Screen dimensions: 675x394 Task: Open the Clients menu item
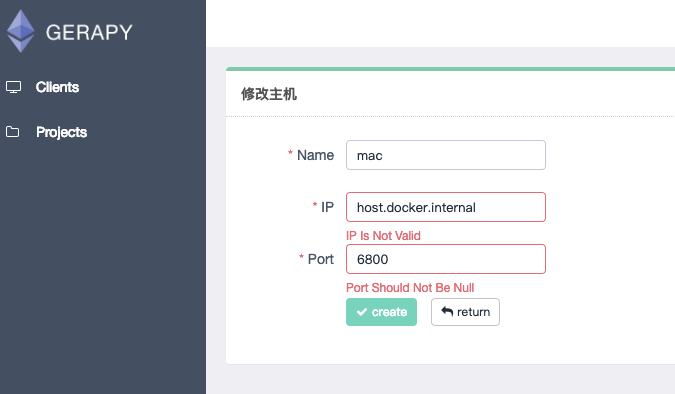[x=57, y=87]
